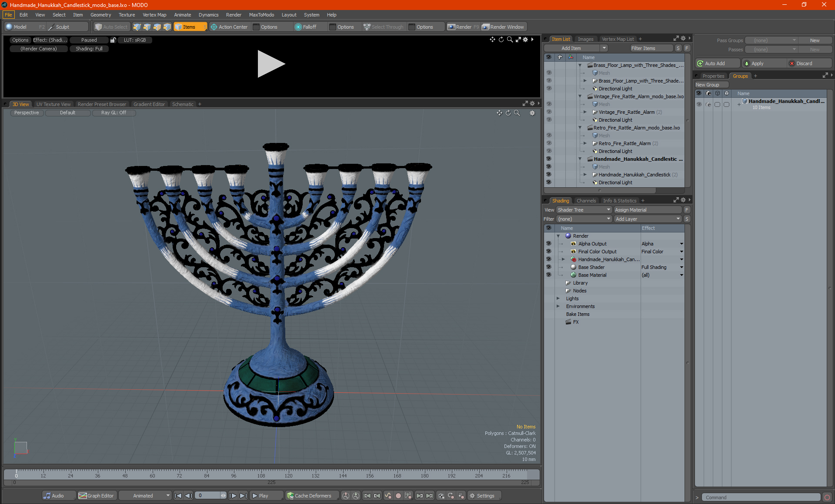Click 3D viewport move/pan icon
Viewport: 835px width, 504px height.
[x=499, y=113]
